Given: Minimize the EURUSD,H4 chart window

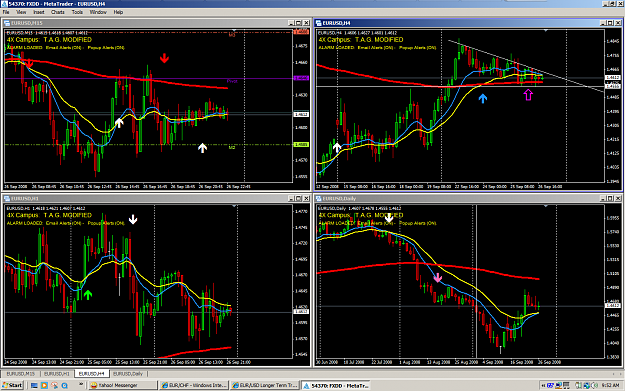Looking at the screenshot, I should tap(603, 23).
